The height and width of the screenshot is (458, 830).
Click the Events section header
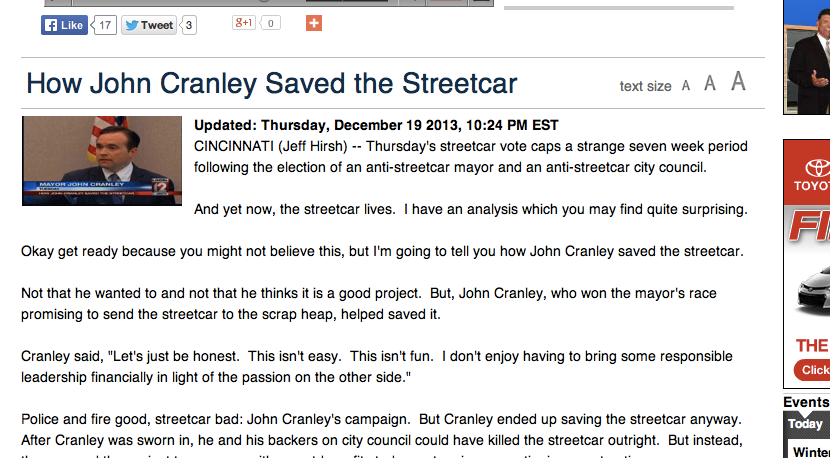click(807, 402)
